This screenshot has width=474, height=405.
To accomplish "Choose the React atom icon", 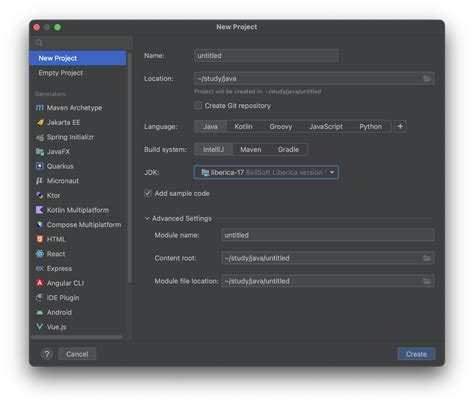I will coord(40,254).
